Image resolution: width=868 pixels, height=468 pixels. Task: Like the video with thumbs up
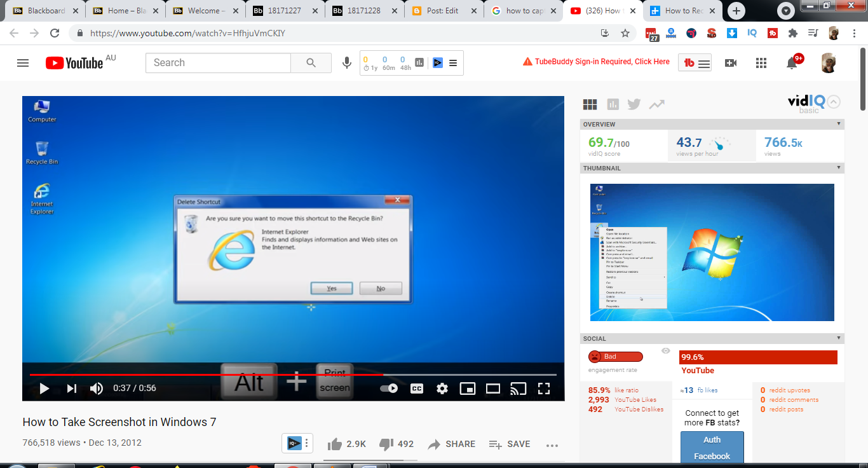point(346,444)
